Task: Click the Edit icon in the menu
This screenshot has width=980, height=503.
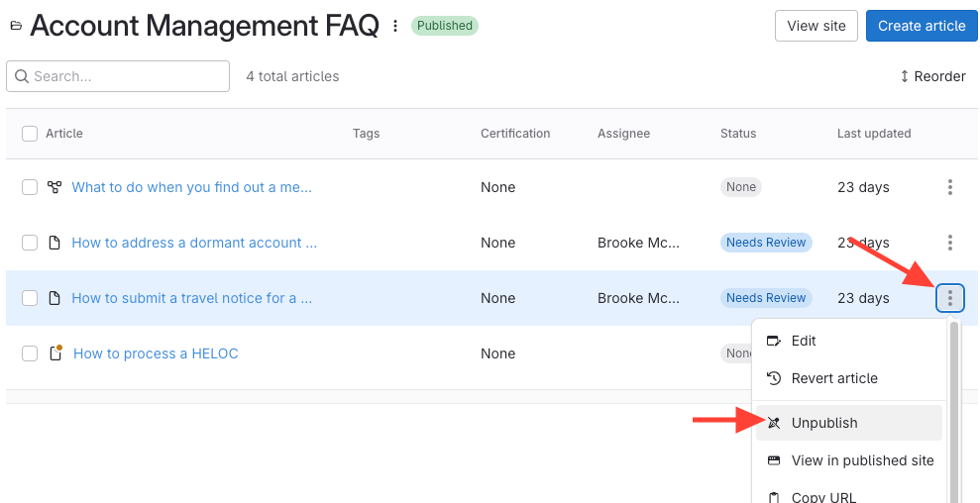Action: click(x=775, y=341)
